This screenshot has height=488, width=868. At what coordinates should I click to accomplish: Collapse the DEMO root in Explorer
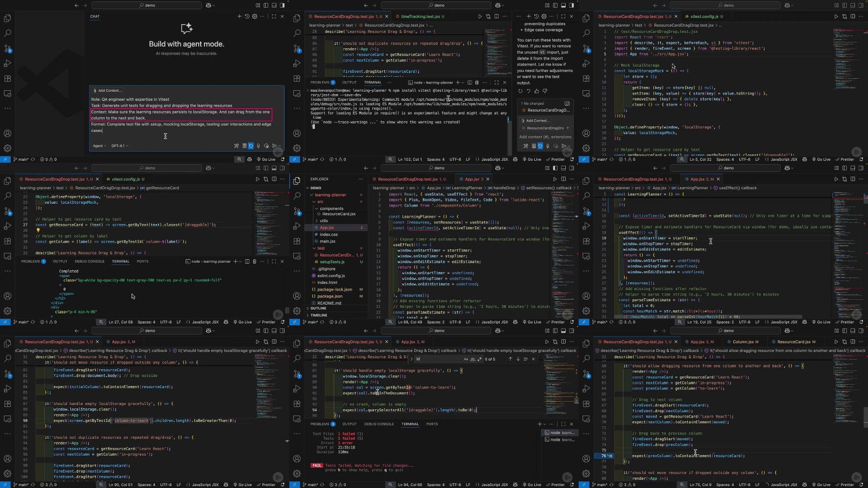coord(316,188)
